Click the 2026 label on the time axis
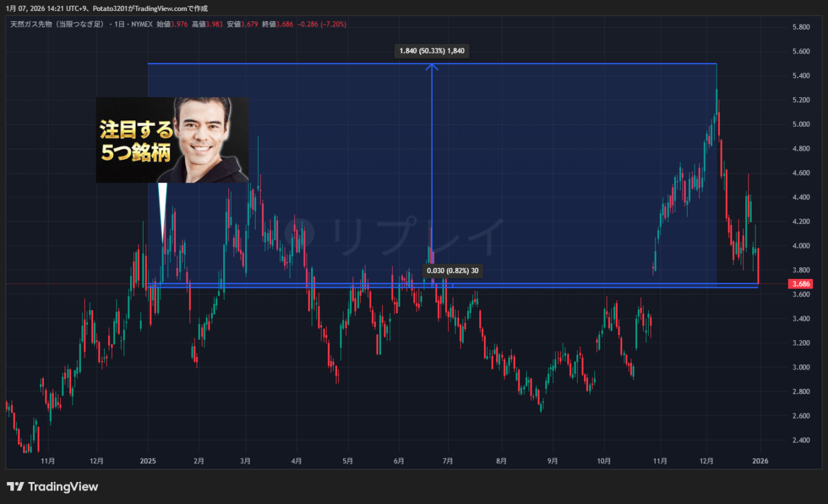The width and height of the screenshot is (828, 504). coord(760,461)
